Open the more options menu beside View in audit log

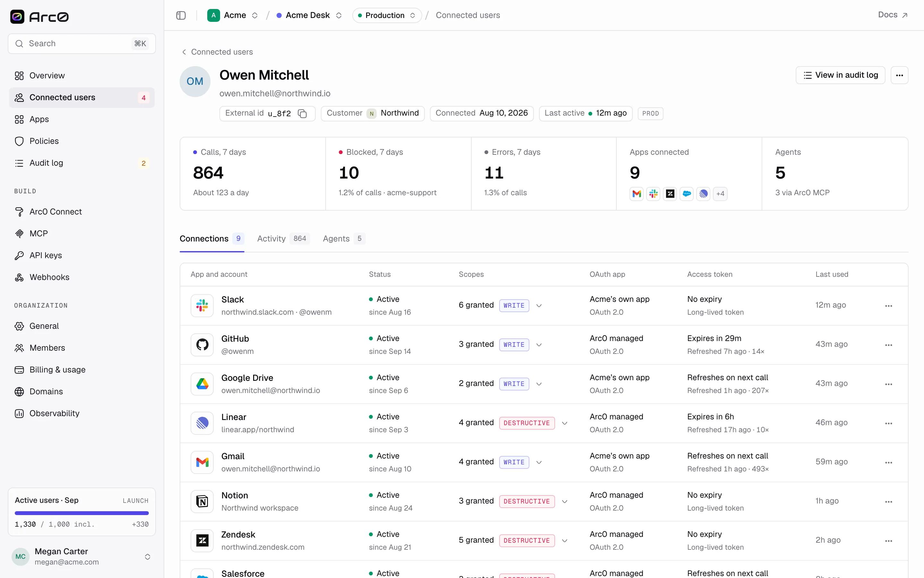(899, 75)
